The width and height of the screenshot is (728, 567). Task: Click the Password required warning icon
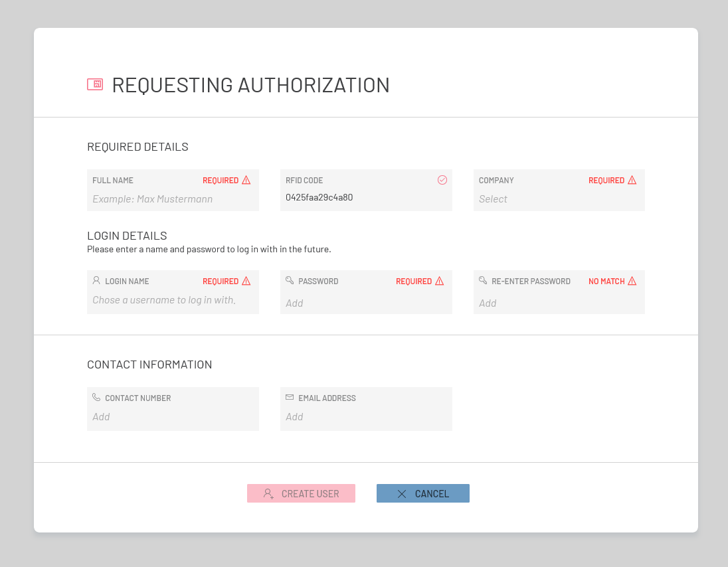439,281
